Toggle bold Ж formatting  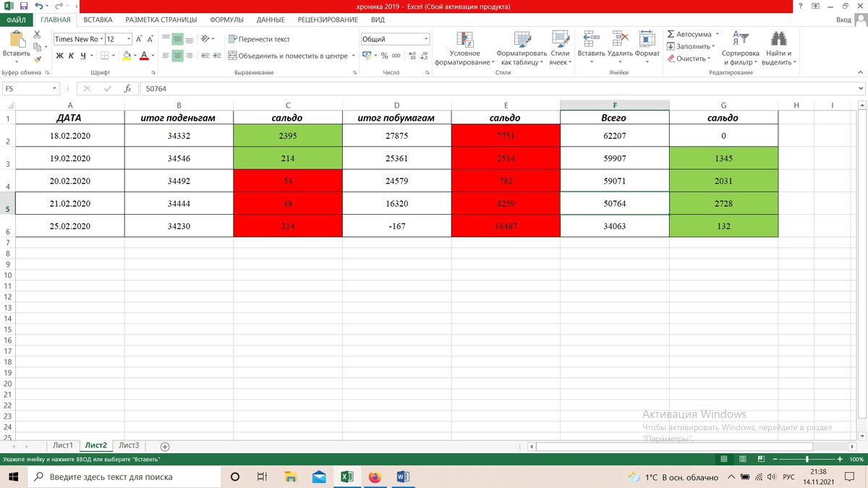[x=60, y=56]
